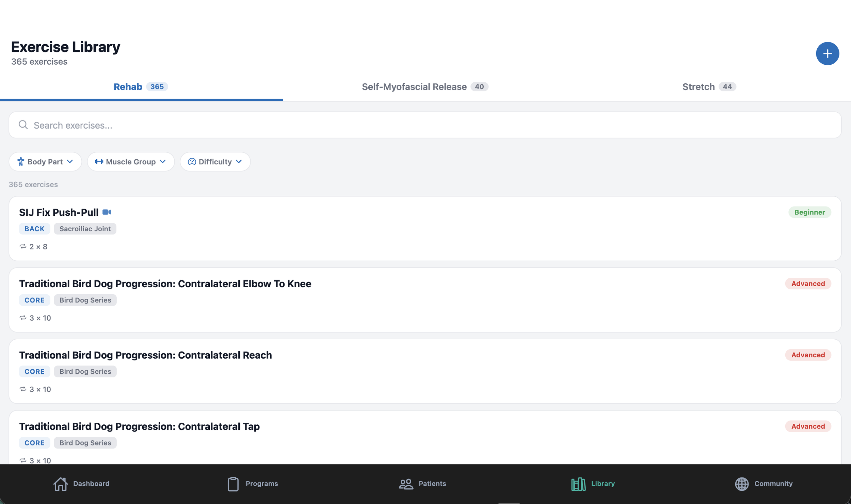Screen dimensions: 851x504
Task: Go to Programs in bottom navigation
Action: click(x=253, y=484)
